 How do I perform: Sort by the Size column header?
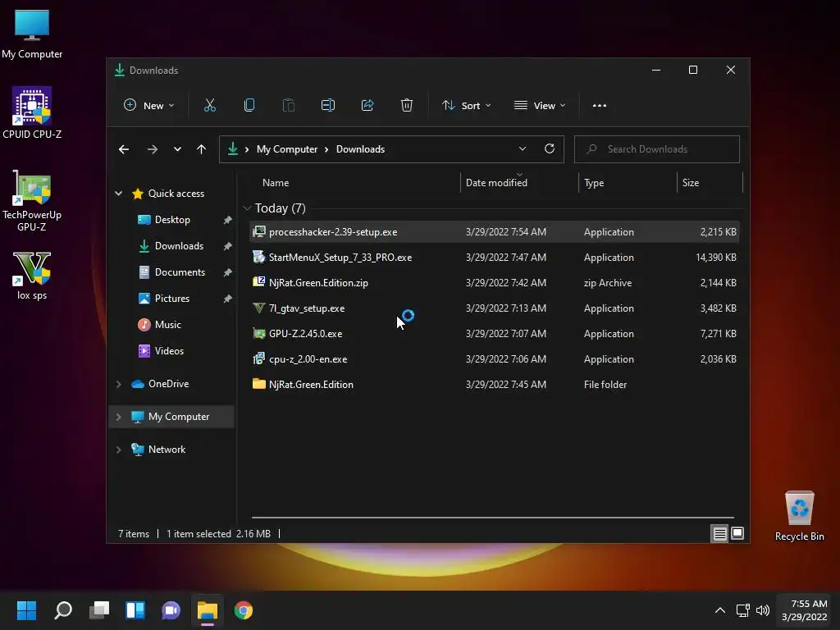691,183
